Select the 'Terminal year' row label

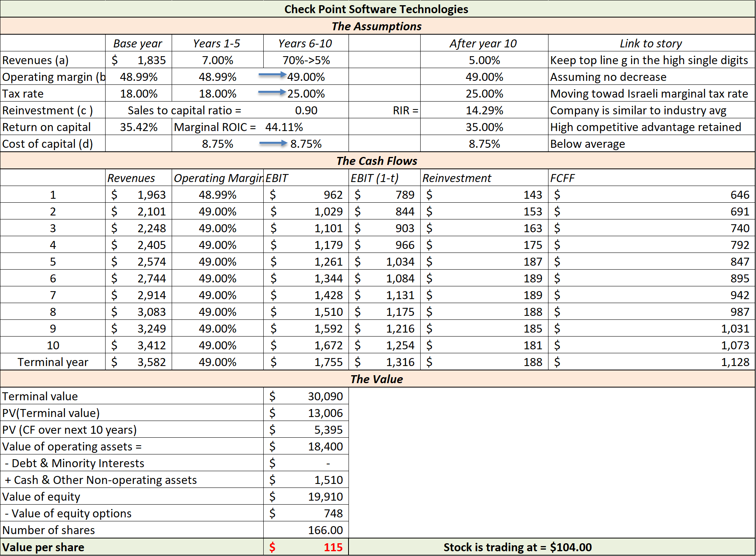tap(53, 362)
